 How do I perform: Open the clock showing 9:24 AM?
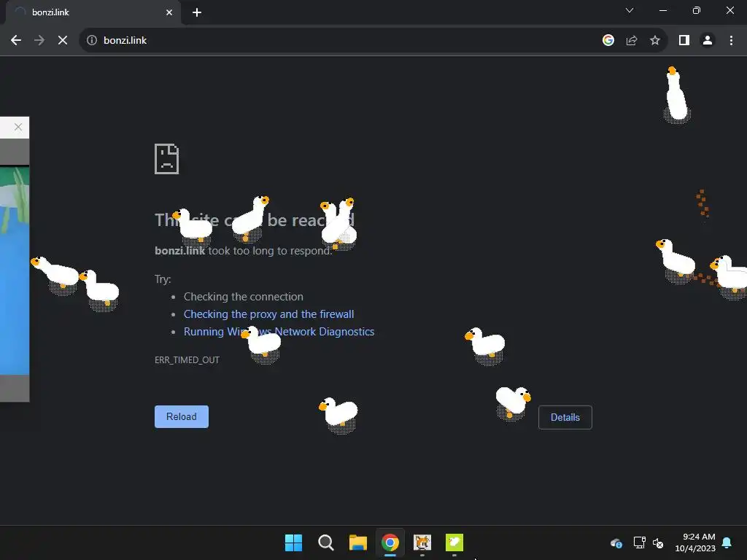695,542
